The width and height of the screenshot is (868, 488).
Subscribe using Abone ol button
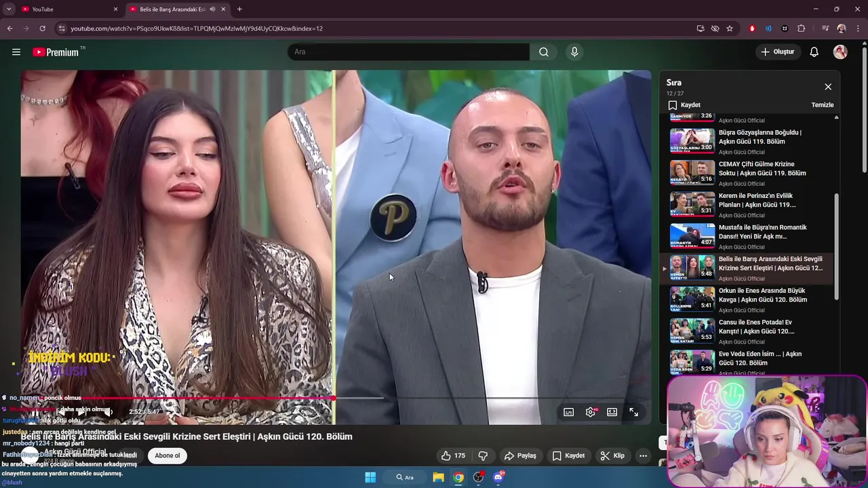tap(167, 455)
